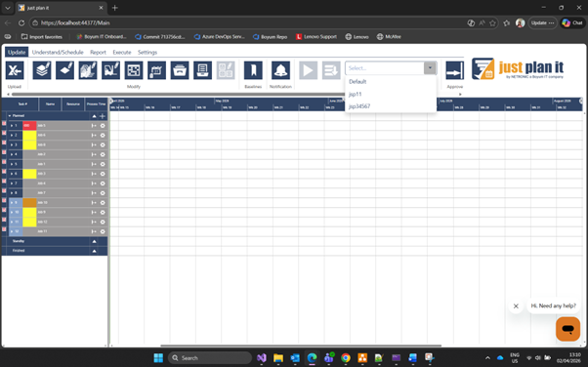Choose jsp11 from the dropdown list
588x367 pixels.
click(355, 94)
